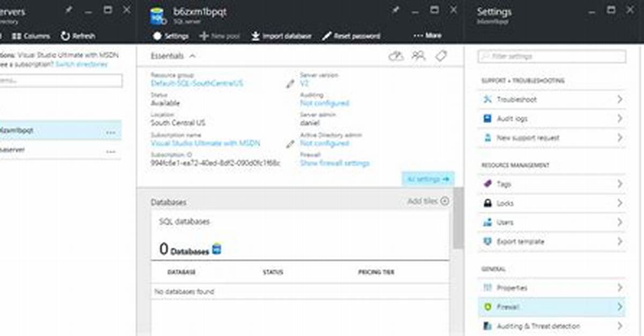Open Active Directory admin Not configured link
This screenshot has height=336, width=644.
tap(324, 143)
